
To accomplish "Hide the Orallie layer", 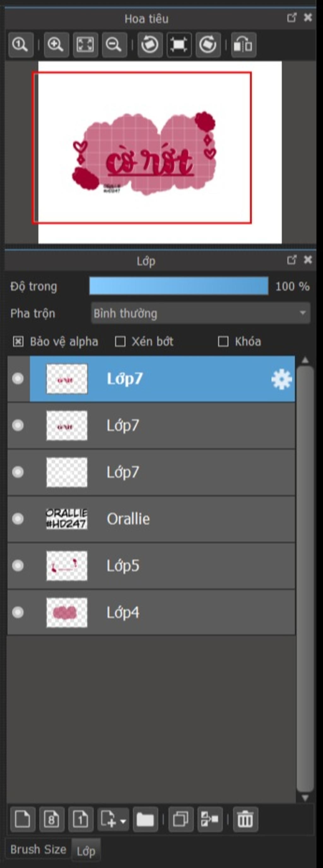I will pyautogui.click(x=18, y=518).
